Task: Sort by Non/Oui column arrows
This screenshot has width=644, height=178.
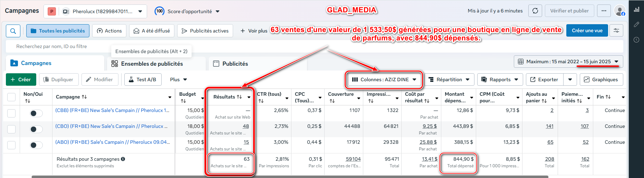Action: pos(28,101)
